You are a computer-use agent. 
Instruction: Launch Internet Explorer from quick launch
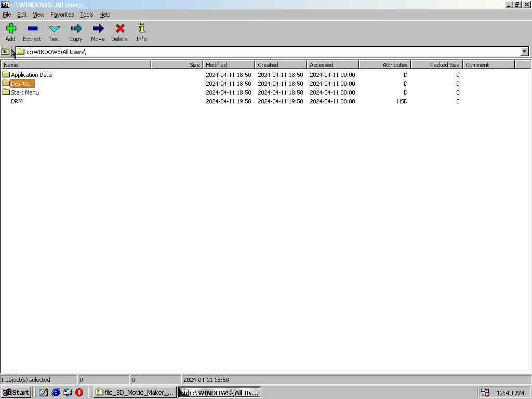(x=56, y=393)
